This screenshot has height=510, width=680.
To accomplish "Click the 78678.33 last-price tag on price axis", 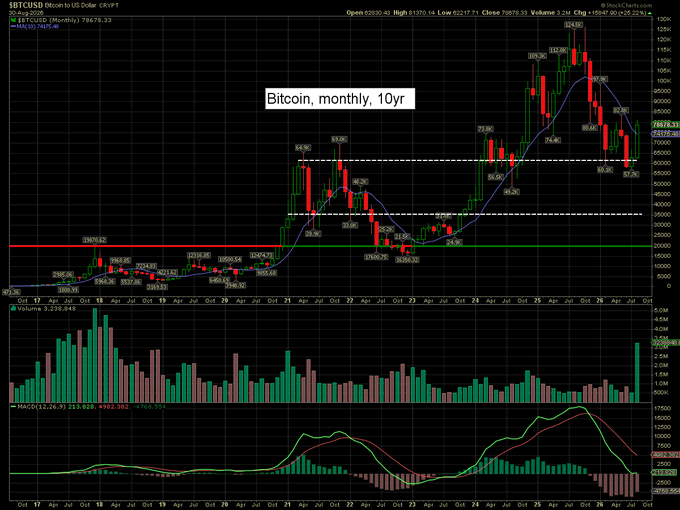I will click(x=665, y=124).
